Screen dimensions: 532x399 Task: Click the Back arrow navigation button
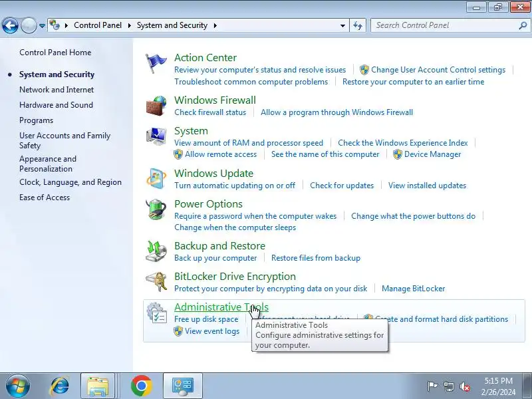[10, 25]
